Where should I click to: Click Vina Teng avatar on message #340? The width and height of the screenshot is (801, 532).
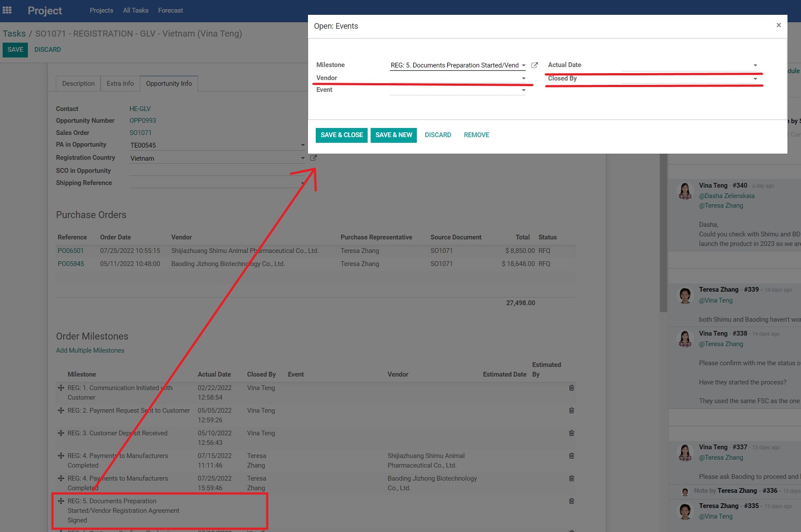tap(685, 191)
